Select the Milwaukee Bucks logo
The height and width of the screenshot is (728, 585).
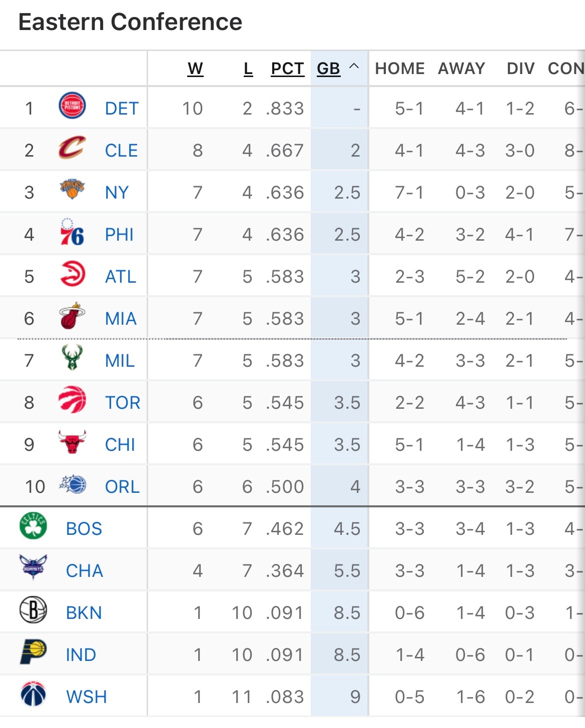tap(72, 357)
